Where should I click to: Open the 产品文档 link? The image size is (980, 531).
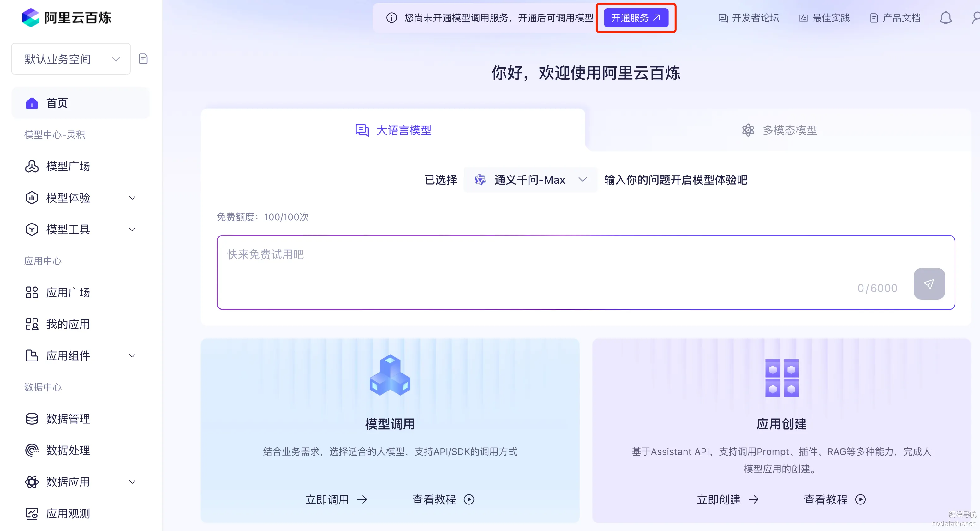(895, 18)
